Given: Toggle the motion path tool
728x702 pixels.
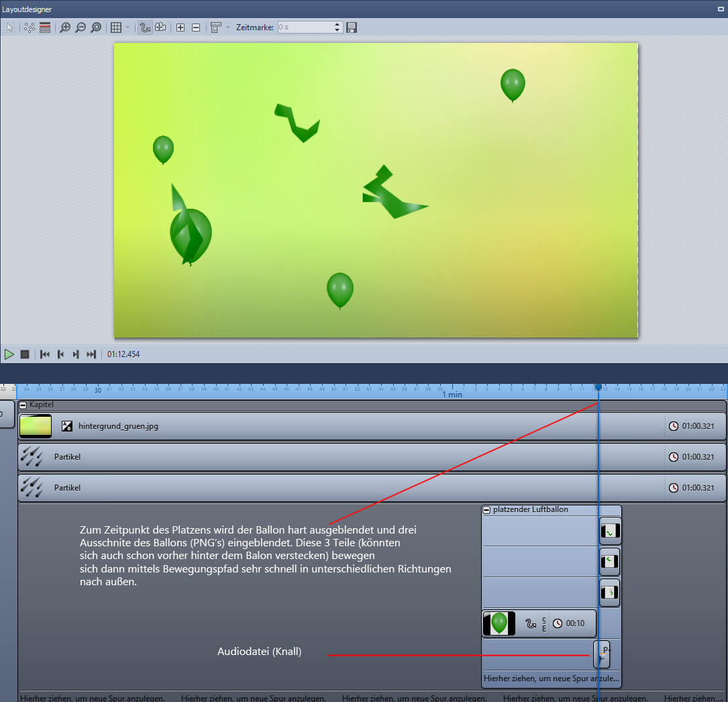Looking at the screenshot, I should pos(144,28).
